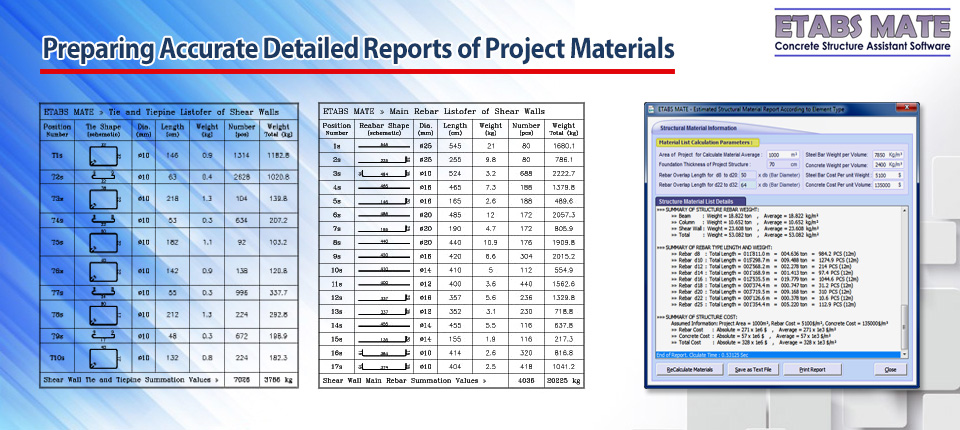Viewport: 960px width, 430px height.
Task: Click the '7026' tie summation value
Action: (x=242, y=380)
